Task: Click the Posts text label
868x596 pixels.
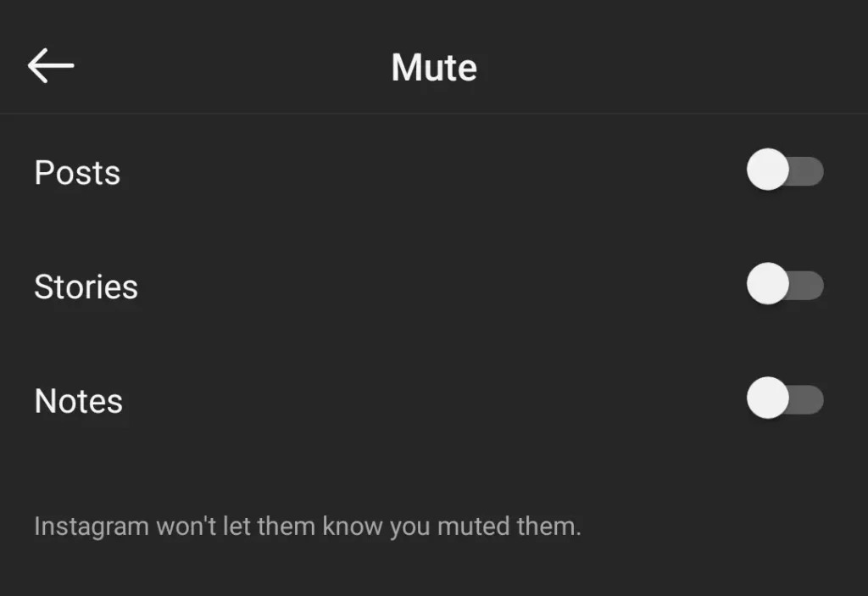Action: click(x=76, y=173)
